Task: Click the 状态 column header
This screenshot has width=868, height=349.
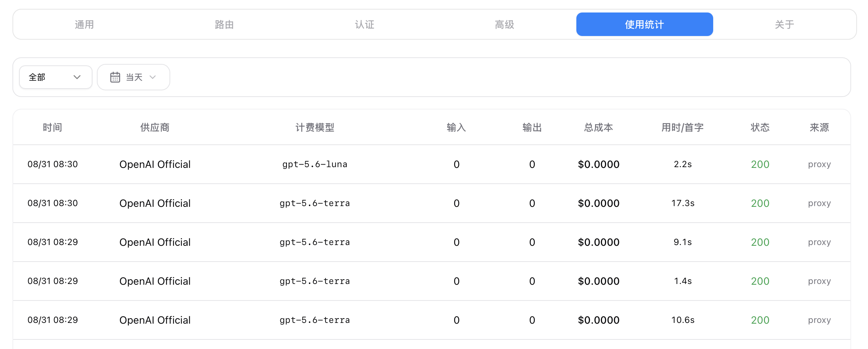Action: coord(760,127)
